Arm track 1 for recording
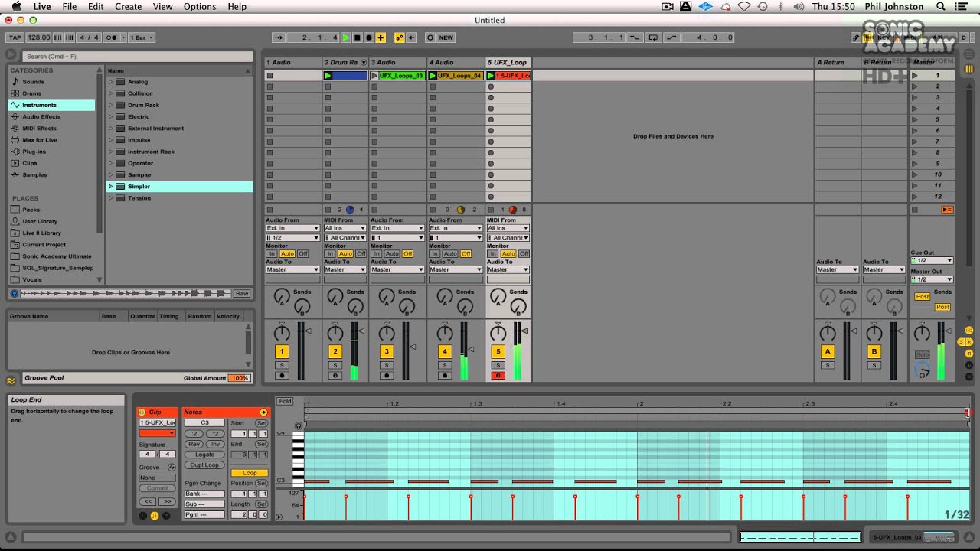 coord(282,376)
